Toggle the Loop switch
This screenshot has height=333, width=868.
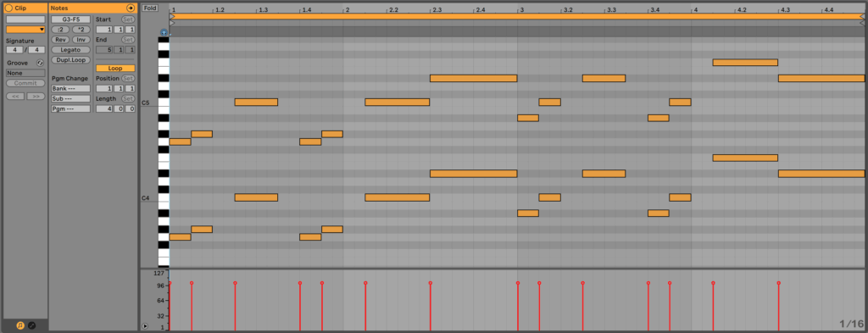tap(115, 68)
